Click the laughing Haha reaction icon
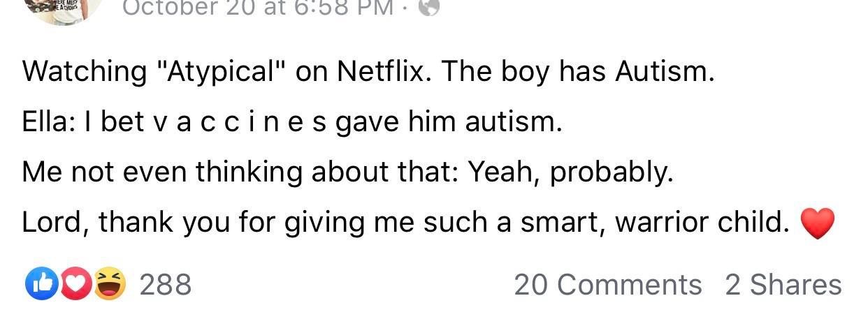 click(110, 284)
